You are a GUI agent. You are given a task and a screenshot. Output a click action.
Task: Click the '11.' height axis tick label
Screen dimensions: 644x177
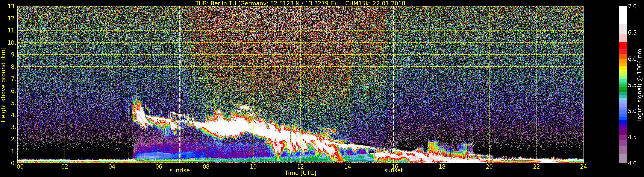point(12,31)
